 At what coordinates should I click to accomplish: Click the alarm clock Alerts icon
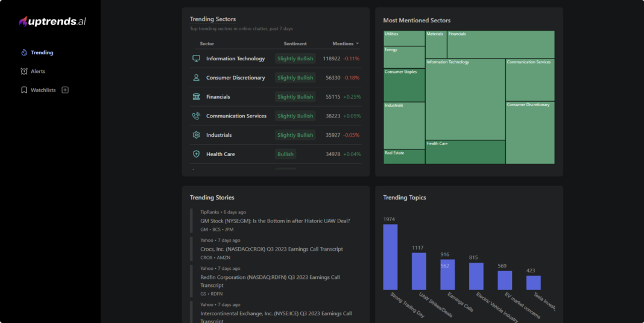tap(24, 71)
